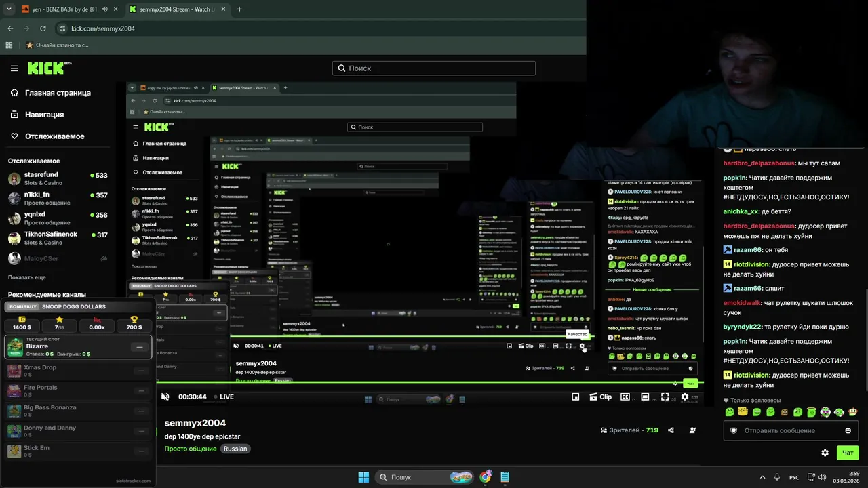Switch to the yen - BENZ BABY browser tab

point(70,9)
